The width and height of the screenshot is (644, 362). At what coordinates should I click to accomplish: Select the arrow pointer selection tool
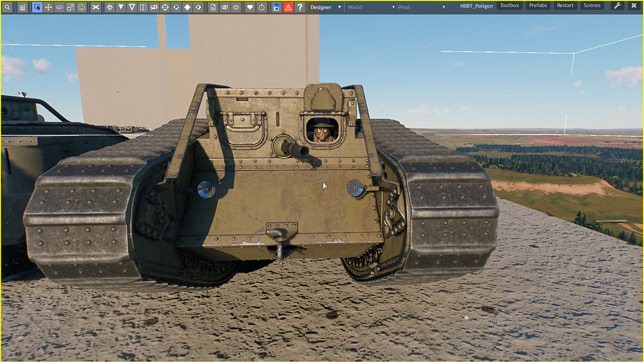tap(37, 7)
